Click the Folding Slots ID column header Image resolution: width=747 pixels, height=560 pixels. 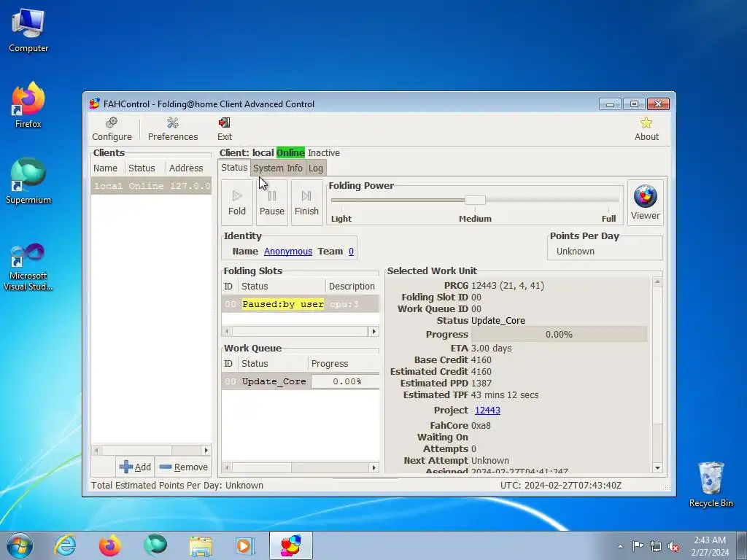pos(229,286)
